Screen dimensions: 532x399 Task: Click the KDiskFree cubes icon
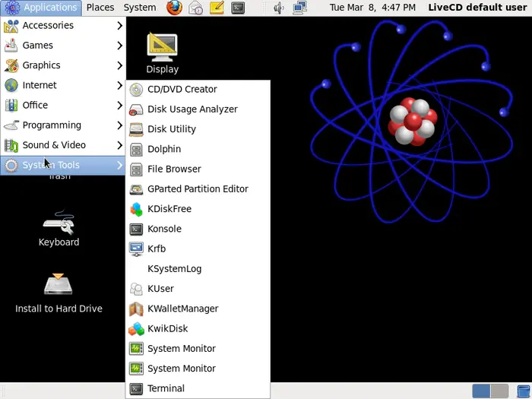[x=136, y=209]
